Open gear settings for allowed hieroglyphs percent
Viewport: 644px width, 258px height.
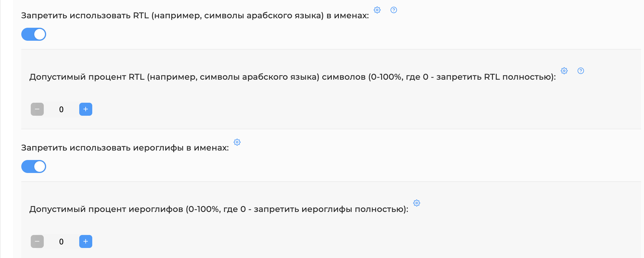(x=417, y=203)
